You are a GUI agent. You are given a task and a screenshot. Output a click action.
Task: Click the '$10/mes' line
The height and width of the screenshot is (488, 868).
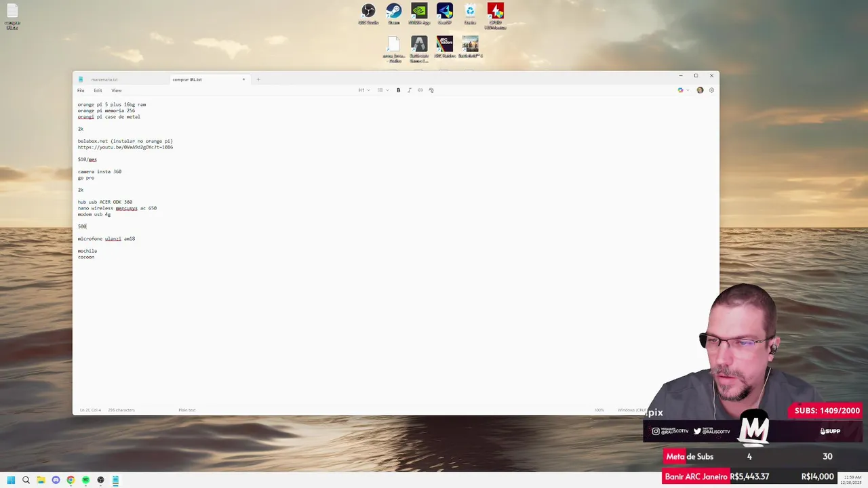coord(87,159)
